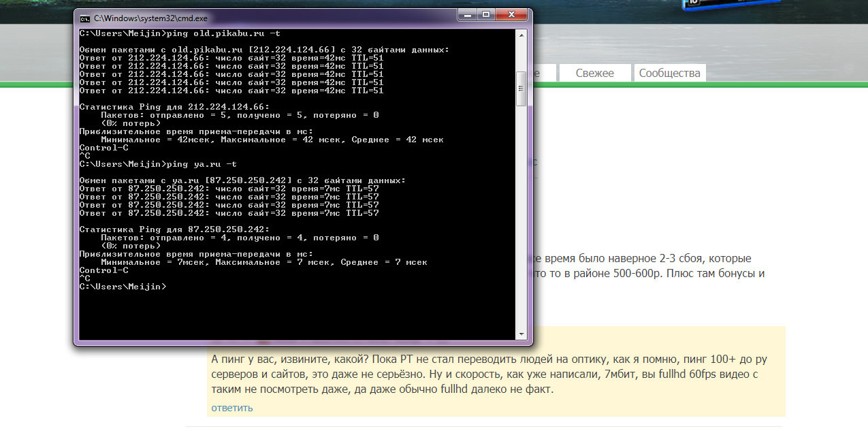Click the 'ping old.pikabu.ru -t' command line

179,33
